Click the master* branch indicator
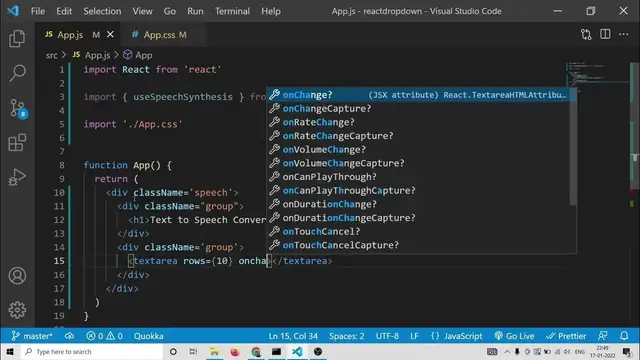The width and height of the screenshot is (640, 360). click(x=33, y=336)
